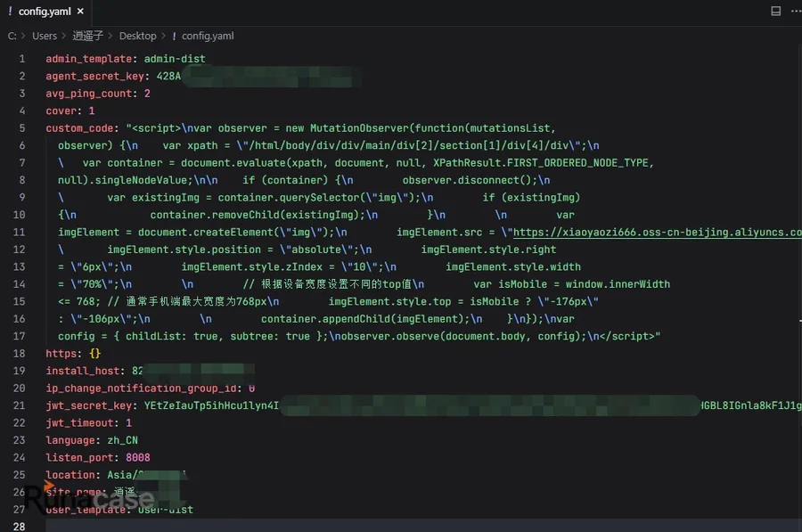Viewport: 802px width, 532px height.
Task: Open config.yaml breadcrumb item
Action: point(208,36)
